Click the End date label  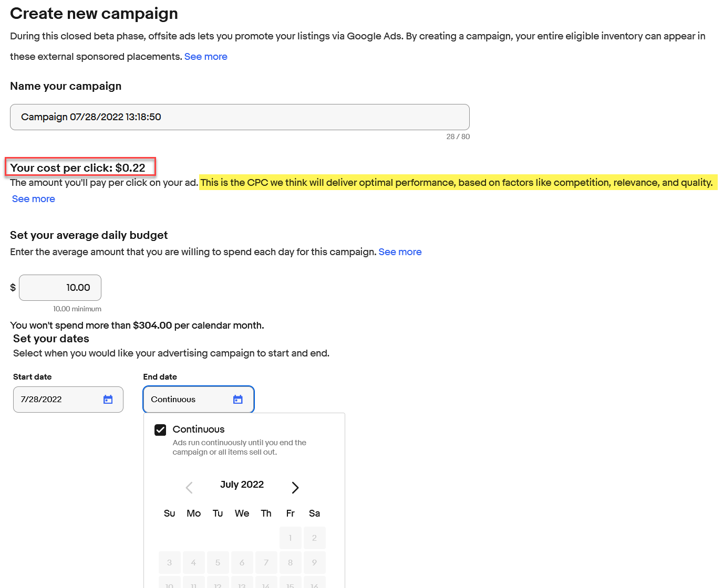(x=160, y=377)
